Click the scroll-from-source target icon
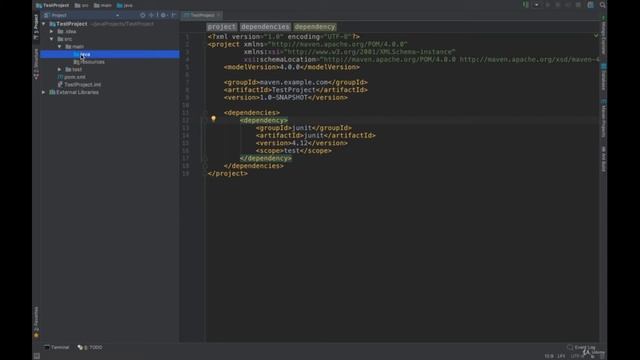The height and width of the screenshot is (360, 640). [142, 15]
